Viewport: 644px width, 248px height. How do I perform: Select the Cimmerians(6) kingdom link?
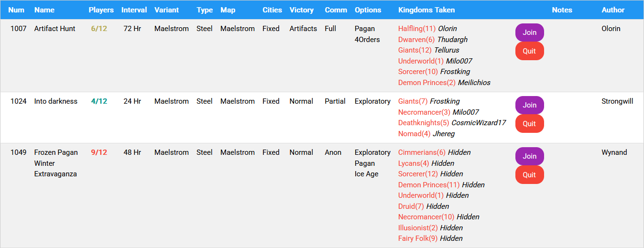(x=422, y=152)
